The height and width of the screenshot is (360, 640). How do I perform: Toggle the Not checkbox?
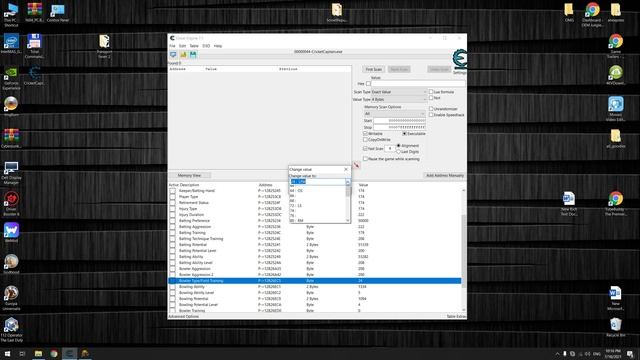[x=431, y=98]
